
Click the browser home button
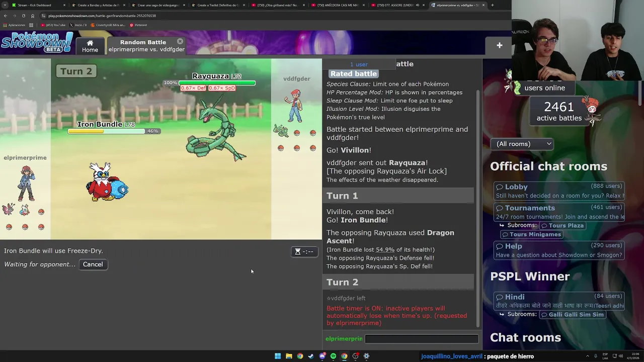pos(32,16)
